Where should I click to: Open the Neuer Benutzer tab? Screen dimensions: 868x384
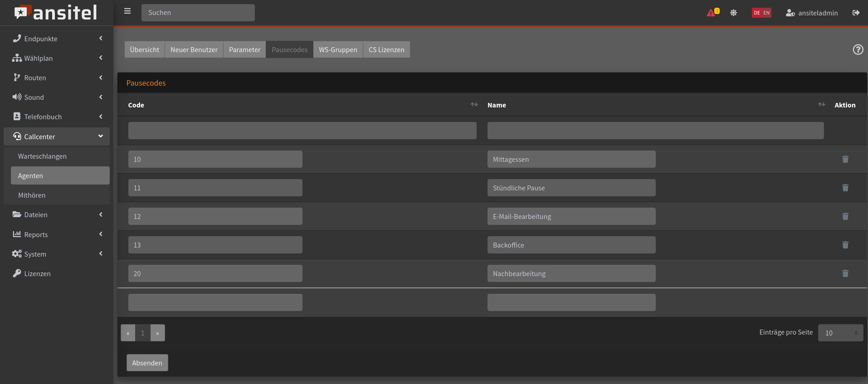[194, 49]
